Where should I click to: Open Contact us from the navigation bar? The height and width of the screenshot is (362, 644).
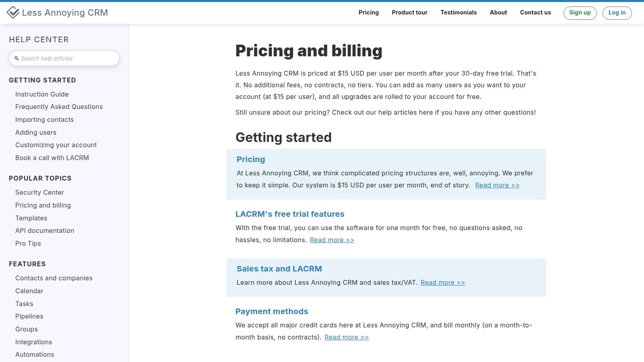point(535,12)
